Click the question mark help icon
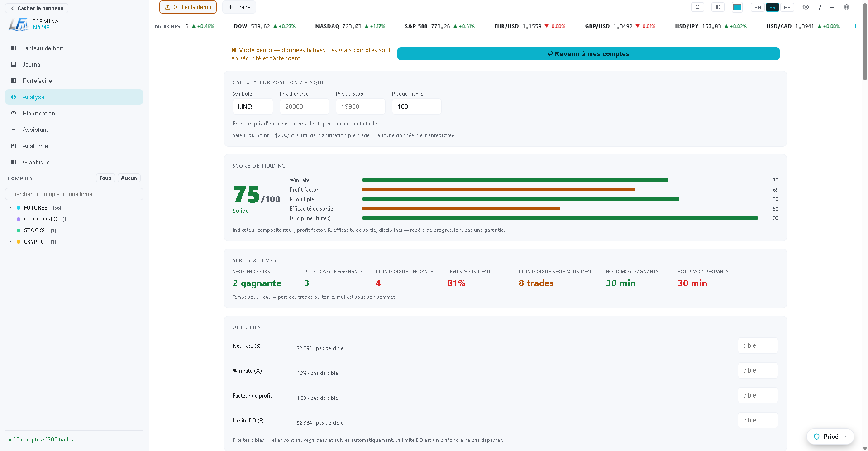 820,7
